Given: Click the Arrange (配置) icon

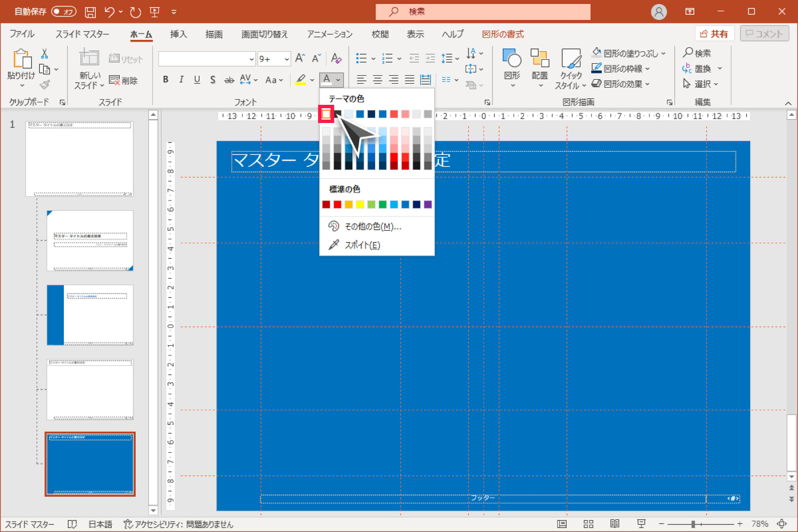Looking at the screenshot, I should [x=540, y=58].
